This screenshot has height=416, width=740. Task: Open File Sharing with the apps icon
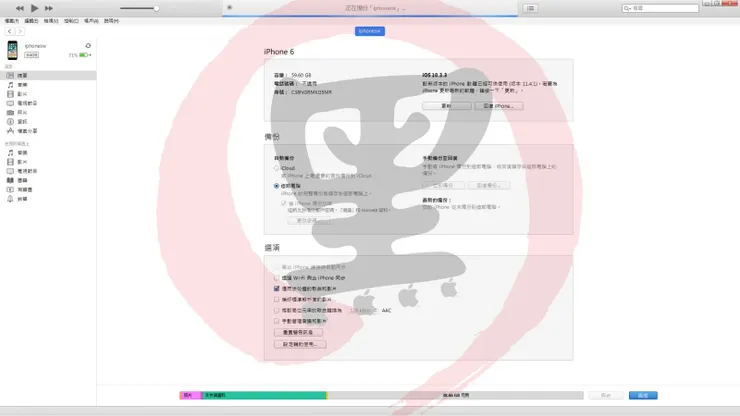tap(48, 131)
